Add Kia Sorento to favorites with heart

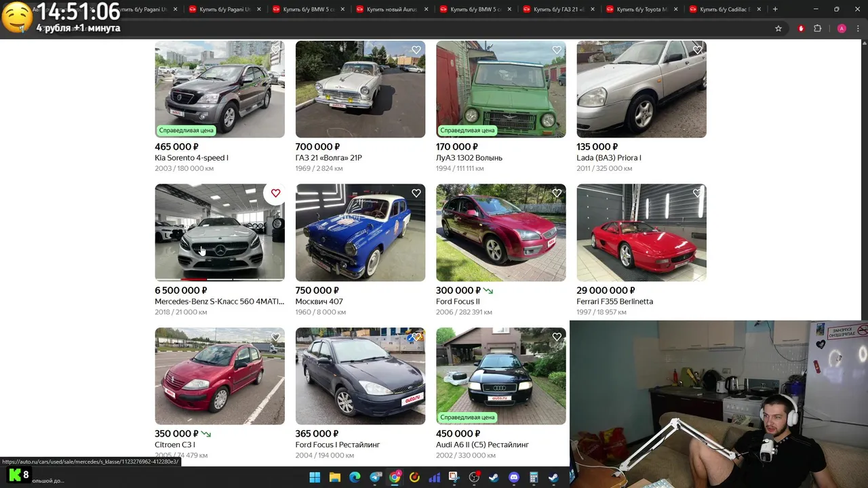pos(275,50)
